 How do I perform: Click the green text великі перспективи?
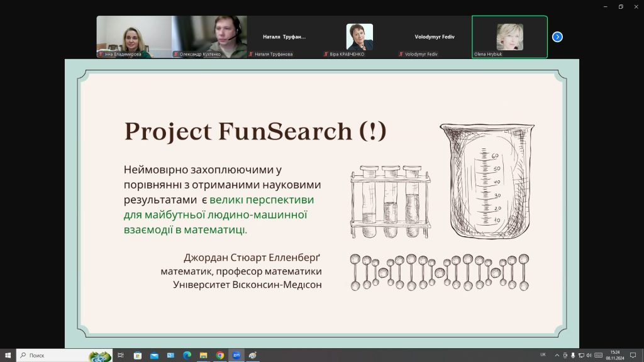[262, 200]
